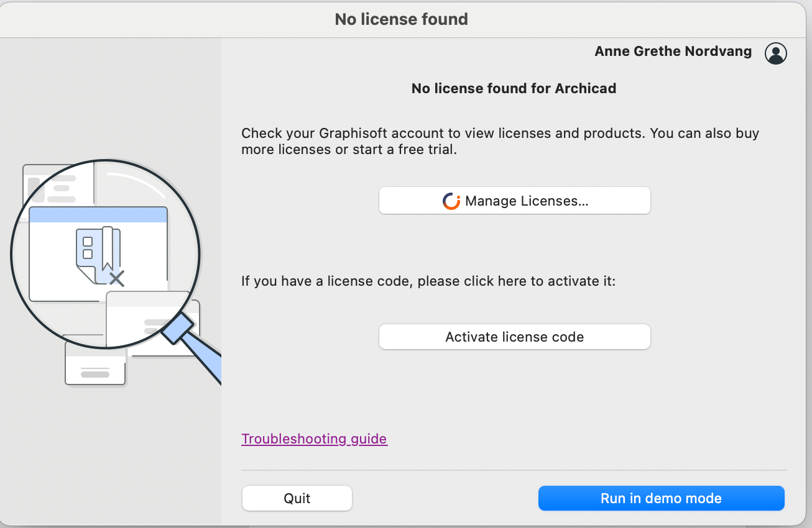Quit the license dialog
Screen dimensions: 812x528
coord(297,498)
